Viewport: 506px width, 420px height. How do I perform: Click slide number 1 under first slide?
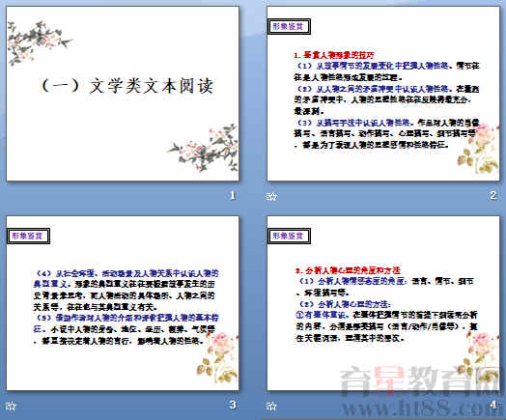pos(233,195)
